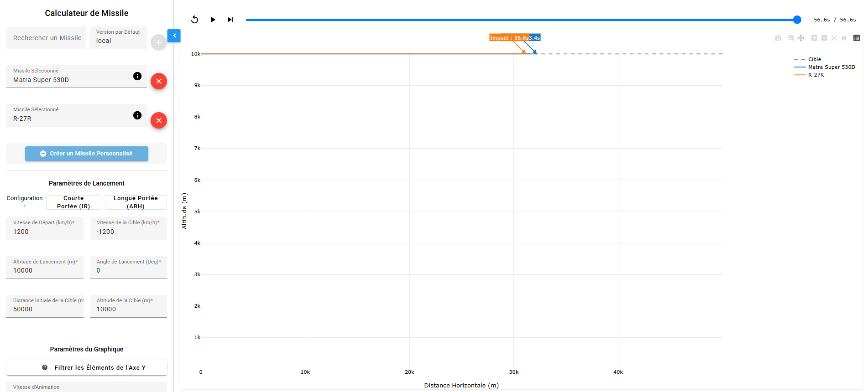Edit the Angle de Lancement field
Screen dimensions: 868x392
pyautogui.click(x=128, y=267)
